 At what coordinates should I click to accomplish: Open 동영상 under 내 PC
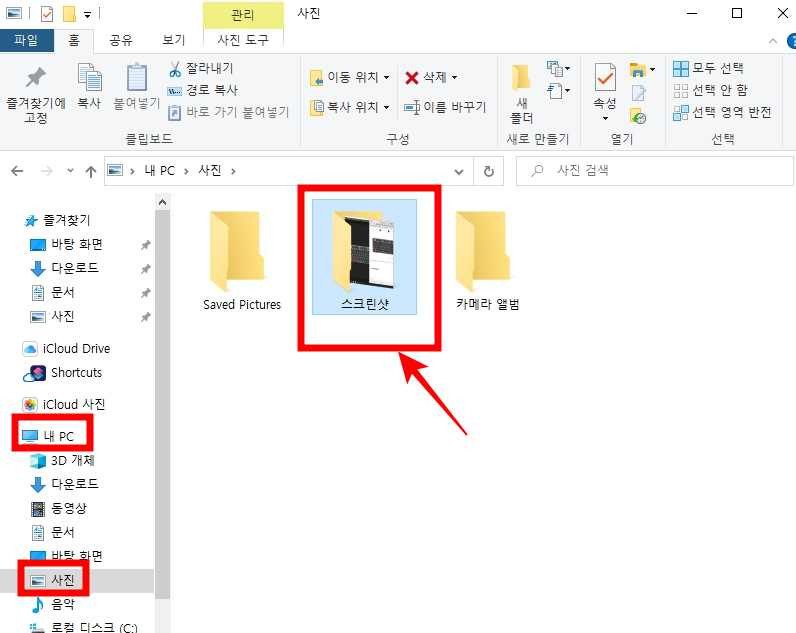69,508
